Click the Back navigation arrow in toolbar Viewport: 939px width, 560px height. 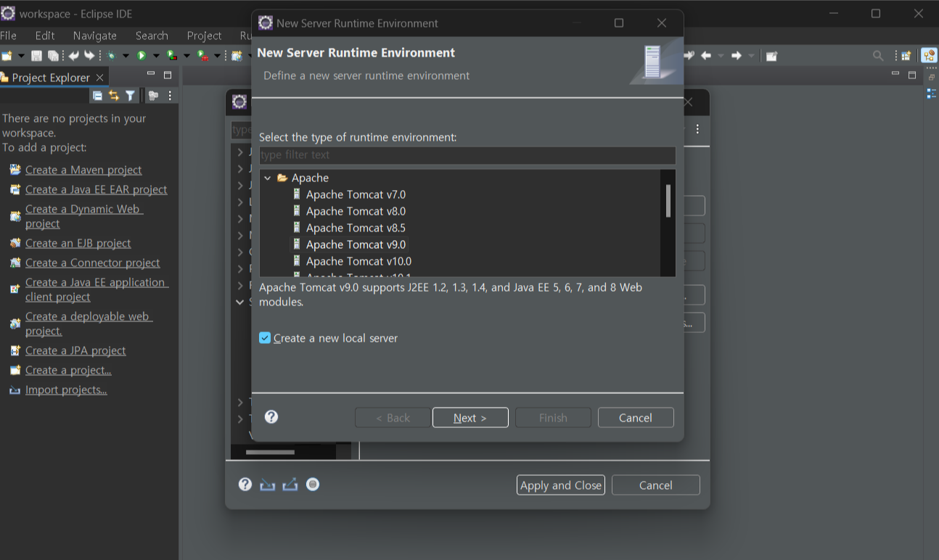point(706,56)
